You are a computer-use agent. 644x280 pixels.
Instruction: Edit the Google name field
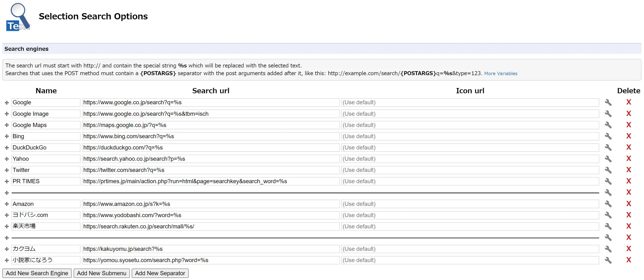pyautogui.click(x=46, y=103)
